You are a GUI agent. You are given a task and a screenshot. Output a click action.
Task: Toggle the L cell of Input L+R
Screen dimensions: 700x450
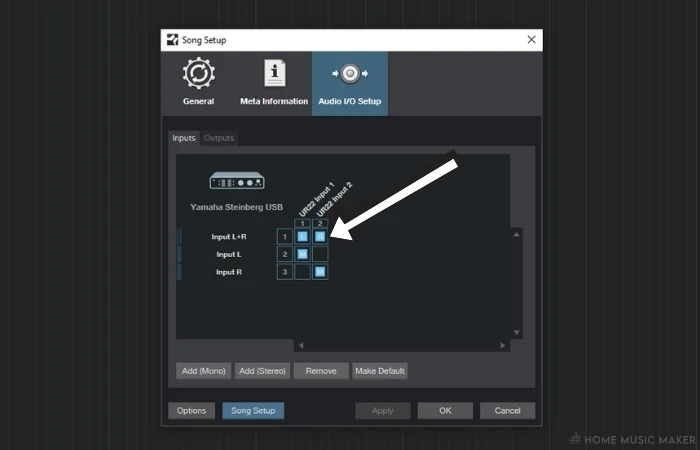pyautogui.click(x=302, y=237)
